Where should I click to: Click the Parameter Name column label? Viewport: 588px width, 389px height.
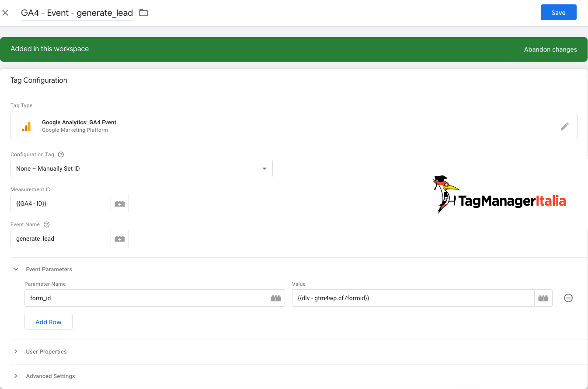[x=45, y=284]
